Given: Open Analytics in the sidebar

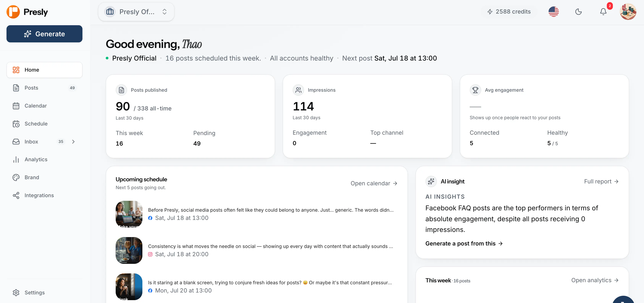Looking at the screenshot, I should pos(44,160).
